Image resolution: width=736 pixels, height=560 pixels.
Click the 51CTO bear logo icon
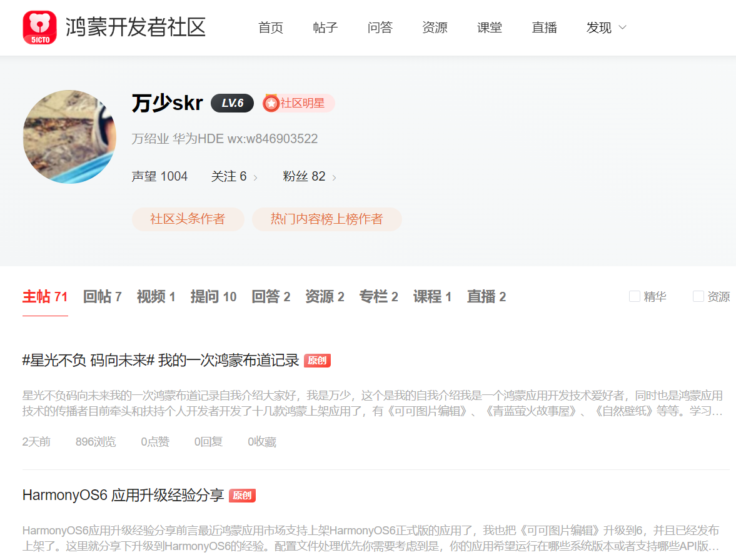click(39, 27)
